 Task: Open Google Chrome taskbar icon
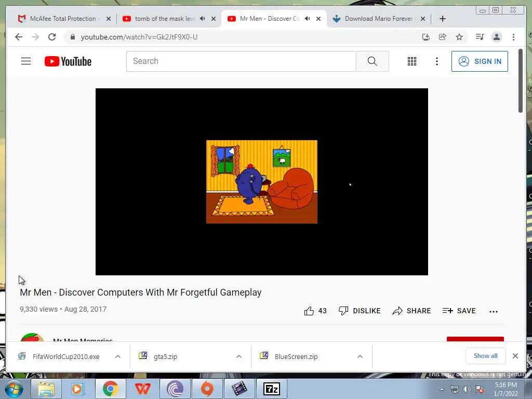tap(110, 389)
